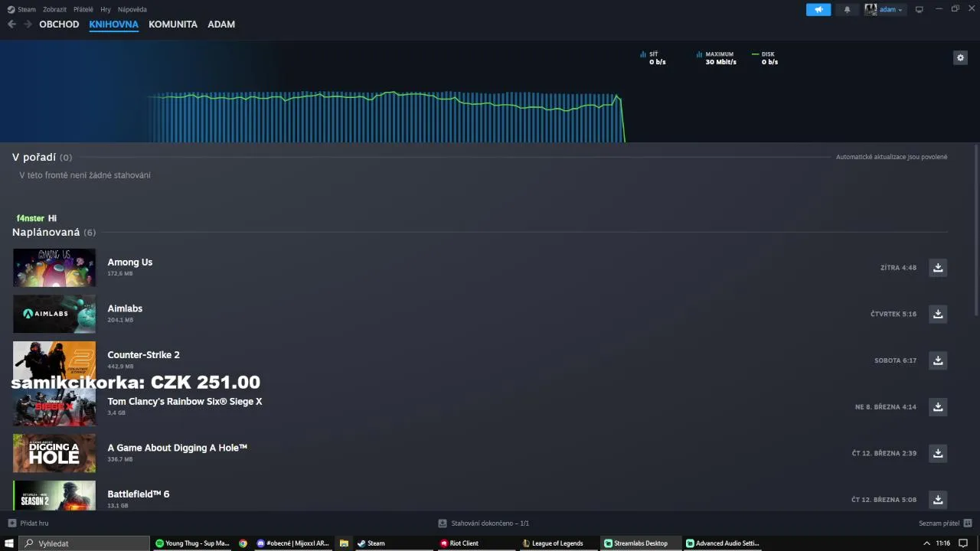The width and height of the screenshot is (980, 551).
Task: Open the Nápověda menu
Action: (x=132, y=9)
